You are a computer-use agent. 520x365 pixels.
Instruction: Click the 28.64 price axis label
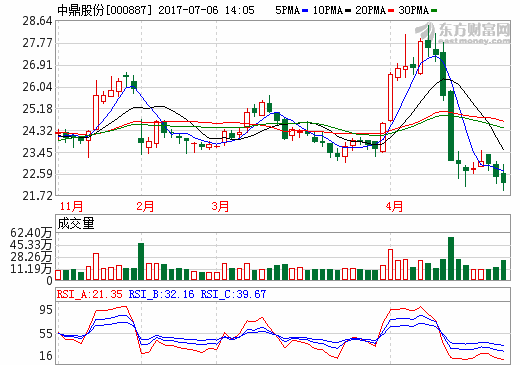pyautogui.click(x=37, y=21)
